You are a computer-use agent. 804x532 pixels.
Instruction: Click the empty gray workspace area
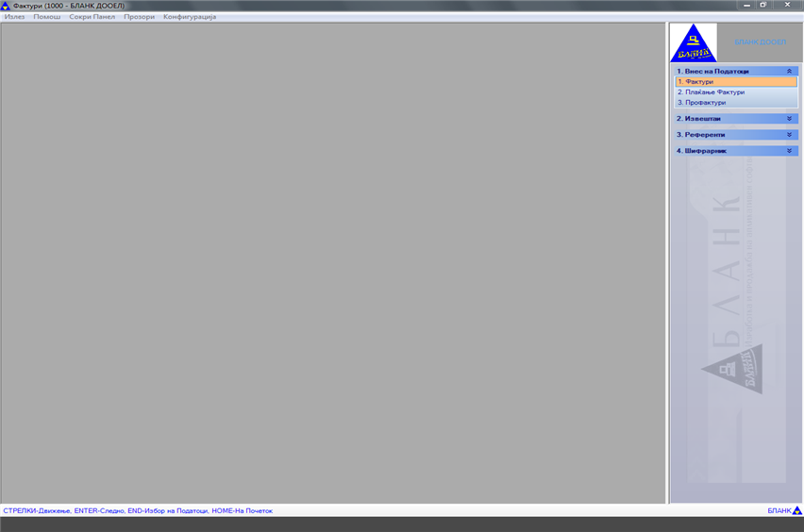(332, 264)
